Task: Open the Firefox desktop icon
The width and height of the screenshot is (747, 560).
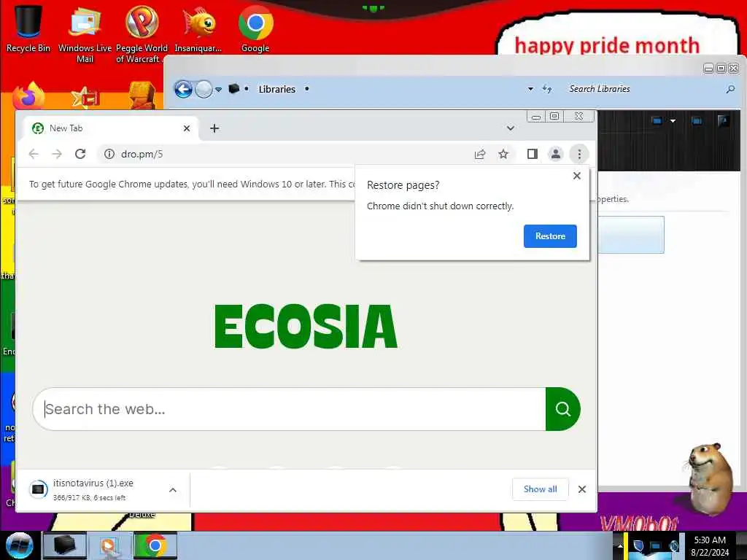Action: coord(28,96)
